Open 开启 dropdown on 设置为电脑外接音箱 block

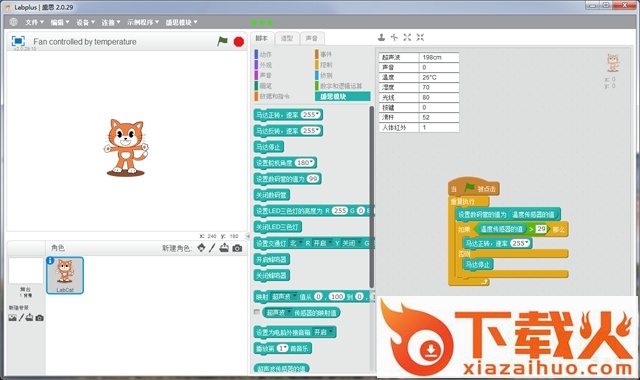coord(331,332)
